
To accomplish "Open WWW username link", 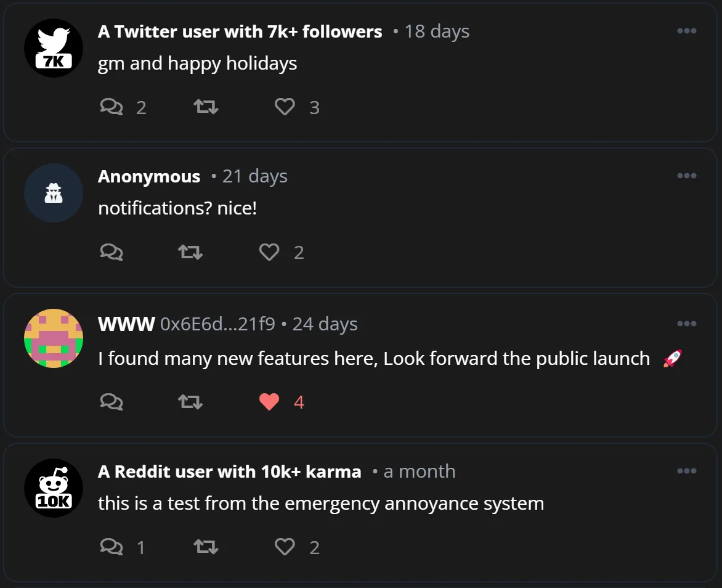I will click(x=126, y=324).
